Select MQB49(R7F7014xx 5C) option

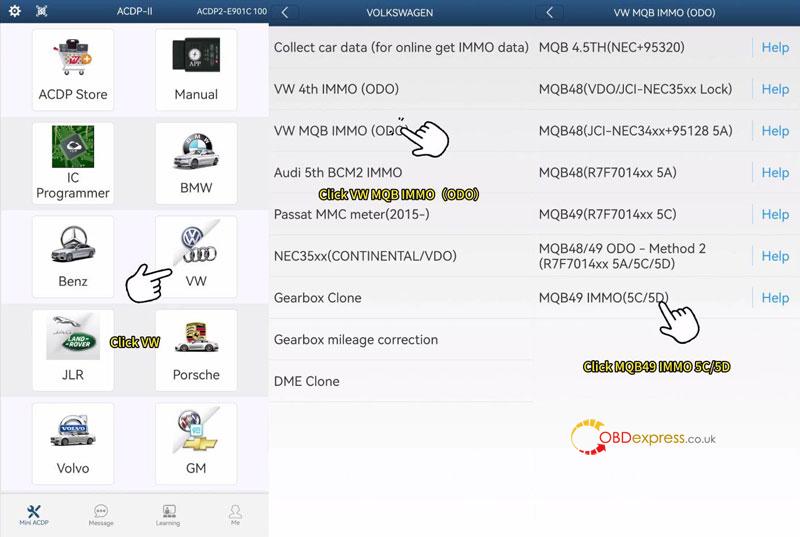pyautogui.click(x=643, y=214)
